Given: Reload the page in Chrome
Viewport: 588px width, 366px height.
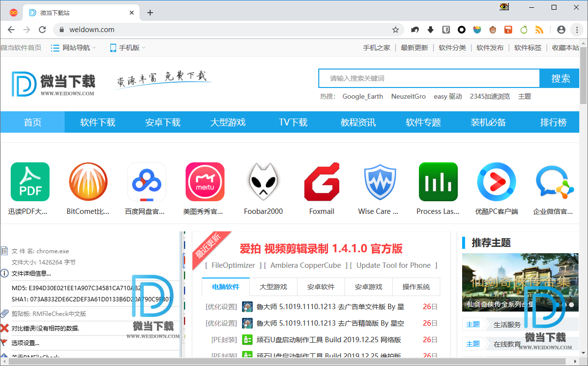Looking at the screenshot, I should coord(42,30).
